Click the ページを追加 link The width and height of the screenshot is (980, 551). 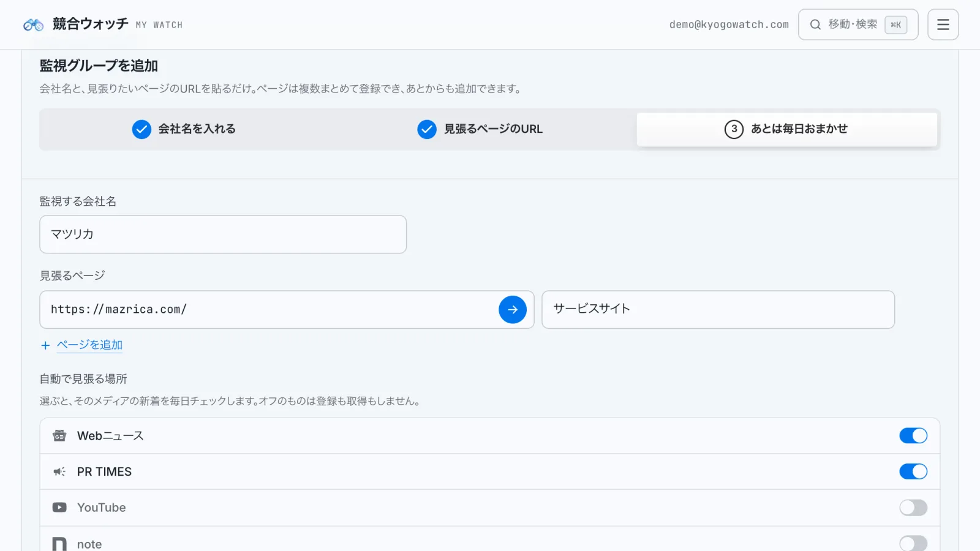(x=89, y=345)
